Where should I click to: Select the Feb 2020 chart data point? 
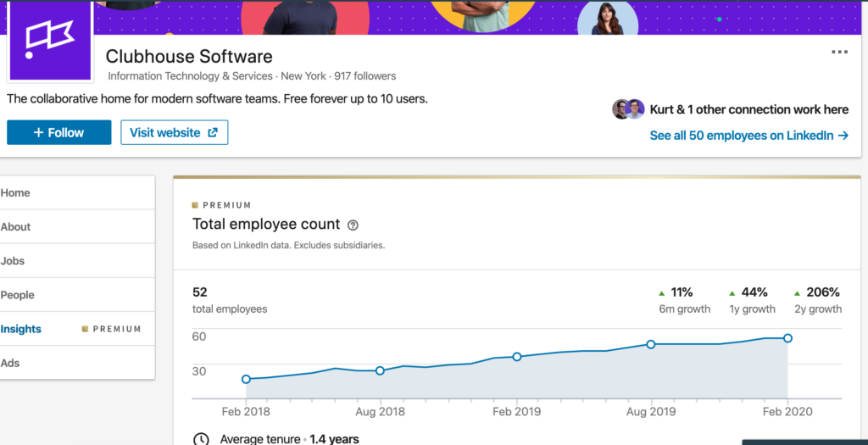tap(787, 338)
